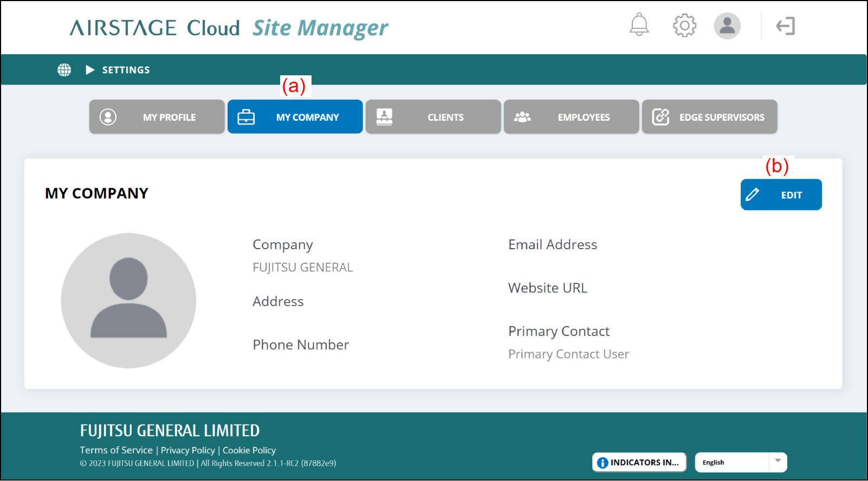Open the notifications bell icon

coord(639,25)
